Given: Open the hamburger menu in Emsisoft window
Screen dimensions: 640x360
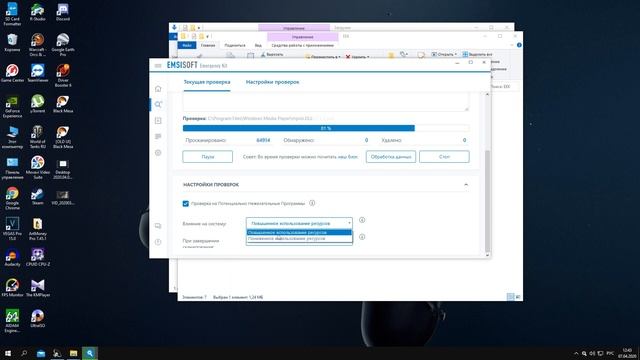Looking at the screenshot, I should tap(158, 66).
